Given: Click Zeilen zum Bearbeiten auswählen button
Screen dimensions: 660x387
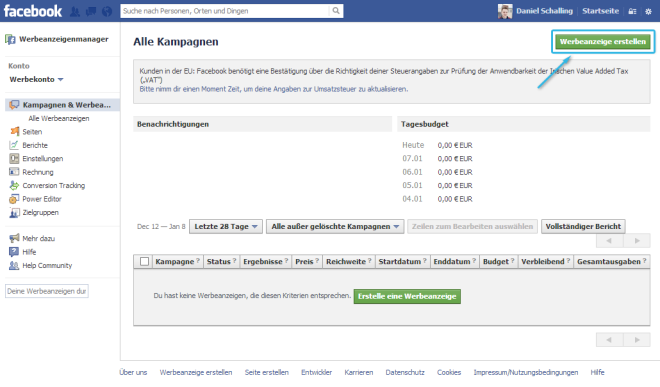Looking at the screenshot, I should point(472,227).
